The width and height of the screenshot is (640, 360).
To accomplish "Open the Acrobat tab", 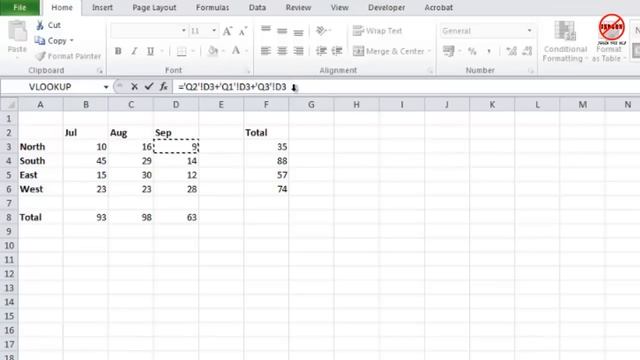I will tap(438, 7).
